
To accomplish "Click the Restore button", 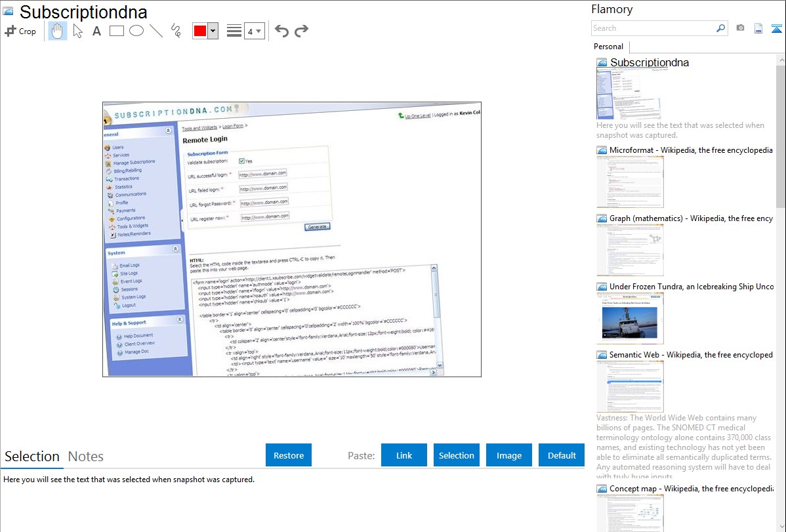I will pos(289,455).
